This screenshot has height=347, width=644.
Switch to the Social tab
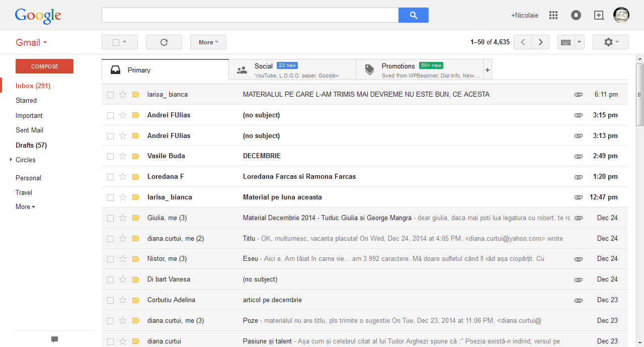[292, 70]
